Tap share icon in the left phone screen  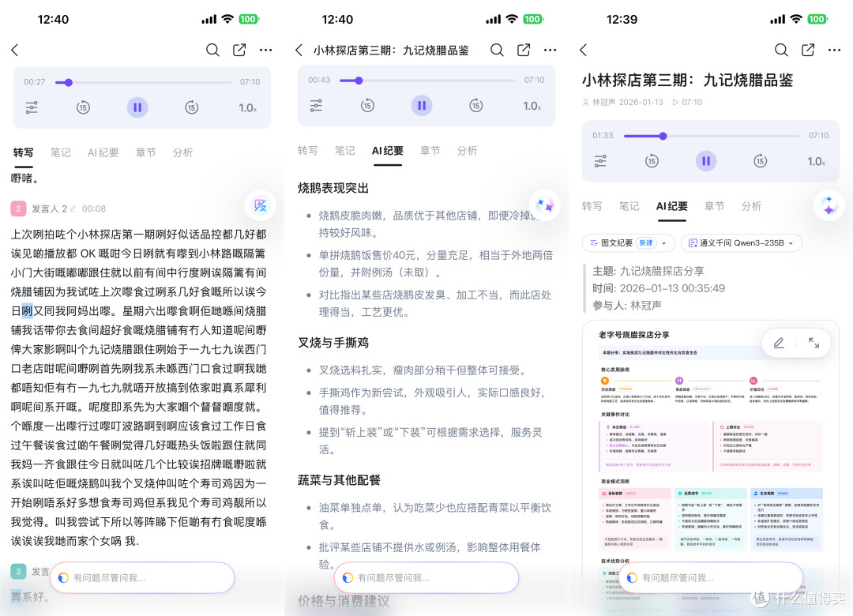(239, 50)
